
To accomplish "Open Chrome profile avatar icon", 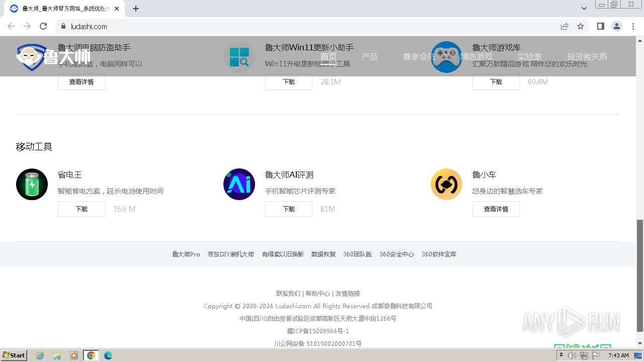I will [616, 26].
